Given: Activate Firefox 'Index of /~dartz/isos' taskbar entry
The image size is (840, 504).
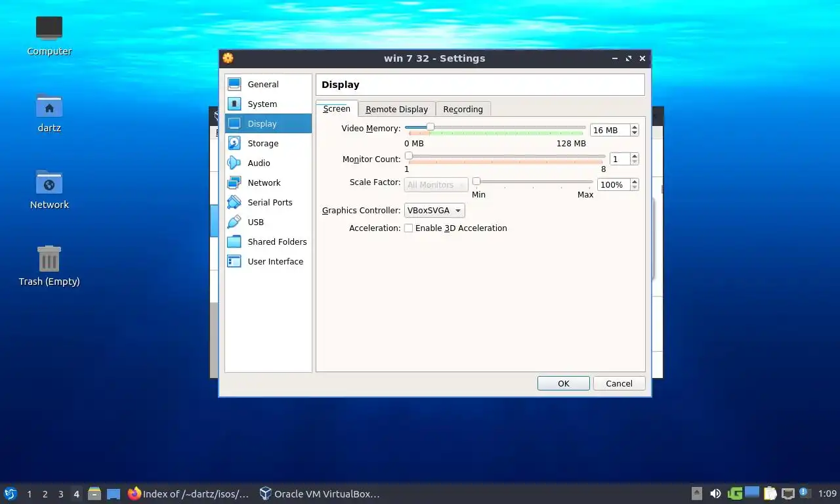Looking at the screenshot, I should click(x=189, y=493).
